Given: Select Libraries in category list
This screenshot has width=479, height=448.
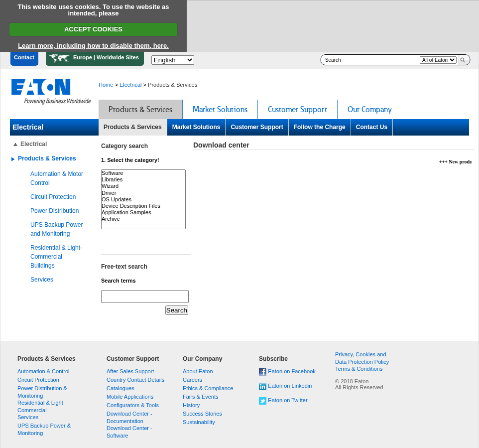Looking at the screenshot, I should coord(143,179).
